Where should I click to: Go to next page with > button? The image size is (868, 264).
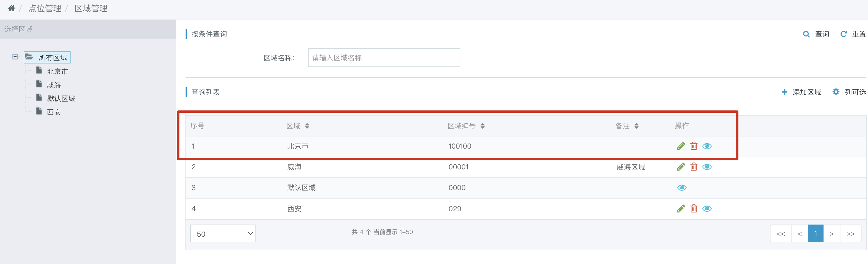click(x=832, y=234)
